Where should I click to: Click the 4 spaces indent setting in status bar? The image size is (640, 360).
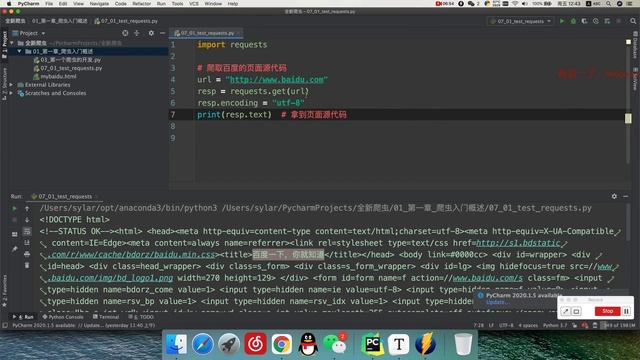pos(528,325)
